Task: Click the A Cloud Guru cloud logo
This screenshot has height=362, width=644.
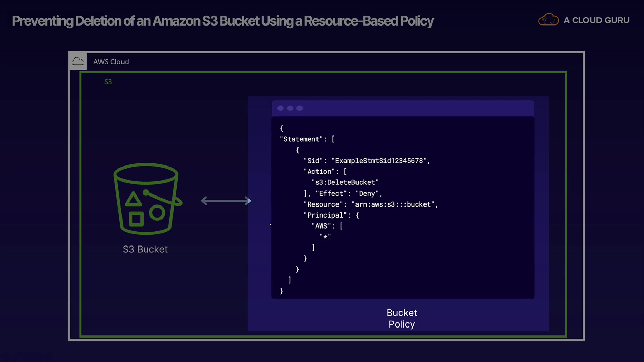Action: click(548, 20)
